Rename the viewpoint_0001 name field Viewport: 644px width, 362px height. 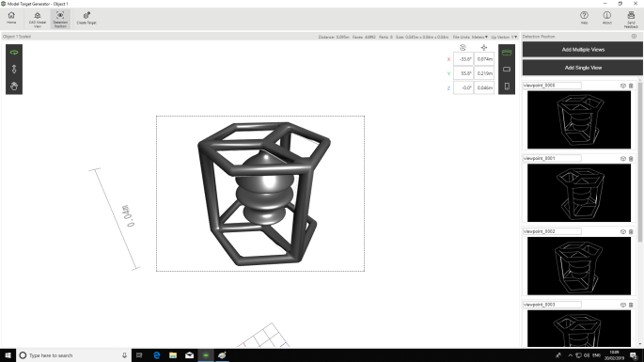(552, 158)
